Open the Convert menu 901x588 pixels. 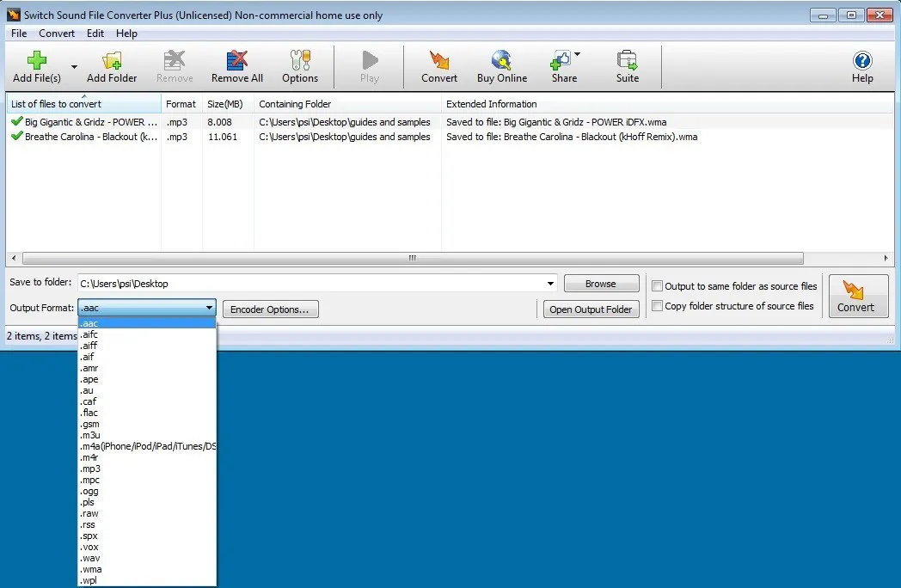click(57, 34)
